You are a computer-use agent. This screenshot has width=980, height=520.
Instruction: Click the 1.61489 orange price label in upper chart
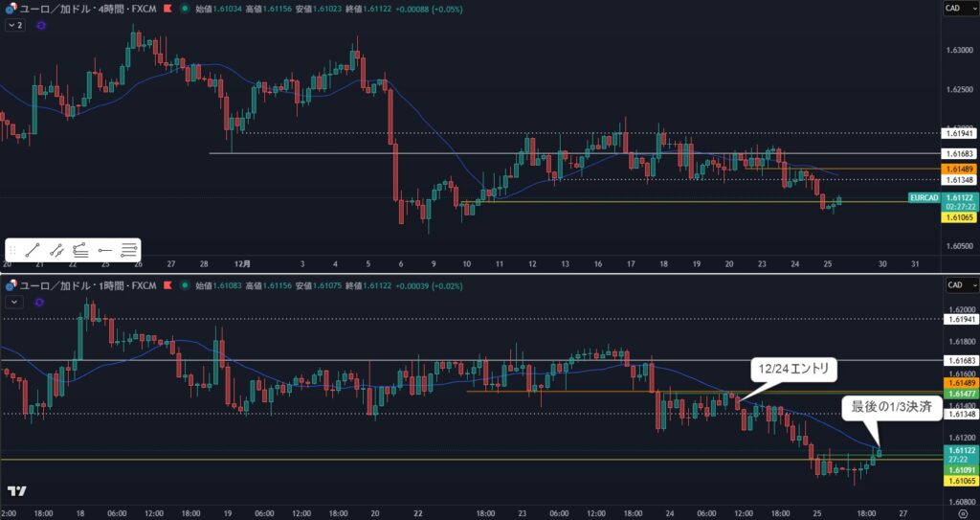point(959,169)
